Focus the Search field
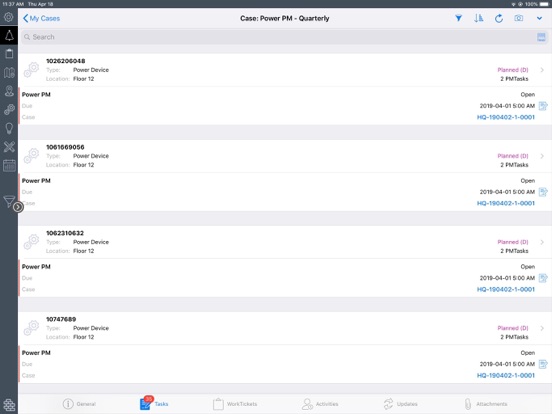Viewport: 552px width, 414px height. point(284,37)
